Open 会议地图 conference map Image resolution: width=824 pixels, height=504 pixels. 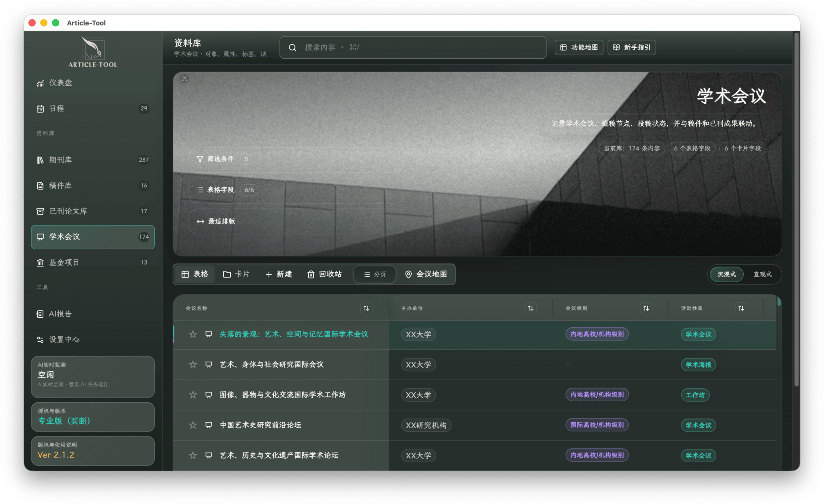point(426,274)
